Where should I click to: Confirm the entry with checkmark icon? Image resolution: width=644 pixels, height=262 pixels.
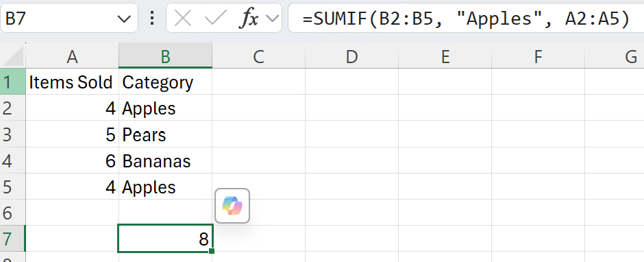point(216,19)
